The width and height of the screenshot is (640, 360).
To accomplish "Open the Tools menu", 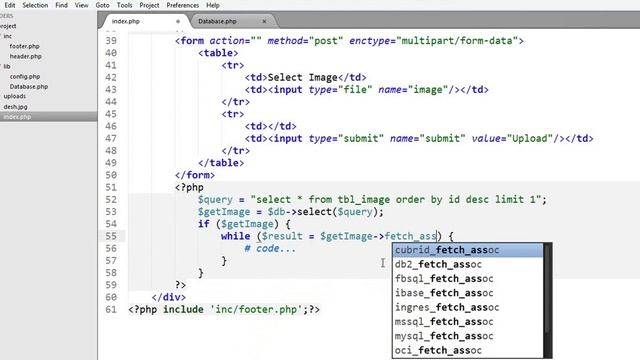I will [124, 5].
